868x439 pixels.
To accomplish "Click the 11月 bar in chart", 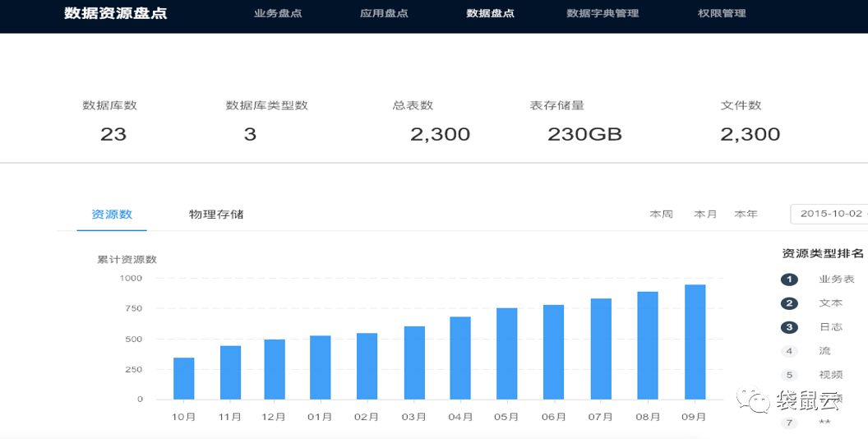I will [x=230, y=372].
